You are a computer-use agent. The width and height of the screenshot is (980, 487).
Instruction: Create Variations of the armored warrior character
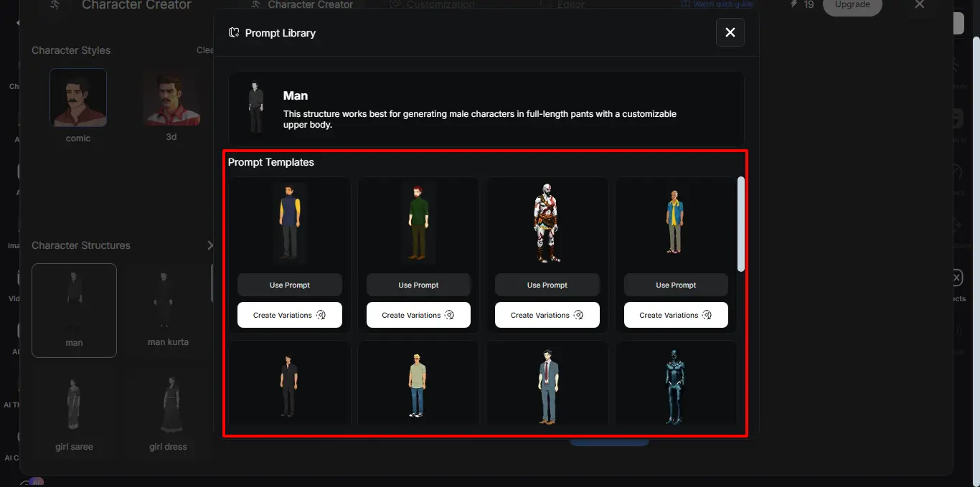pos(547,315)
